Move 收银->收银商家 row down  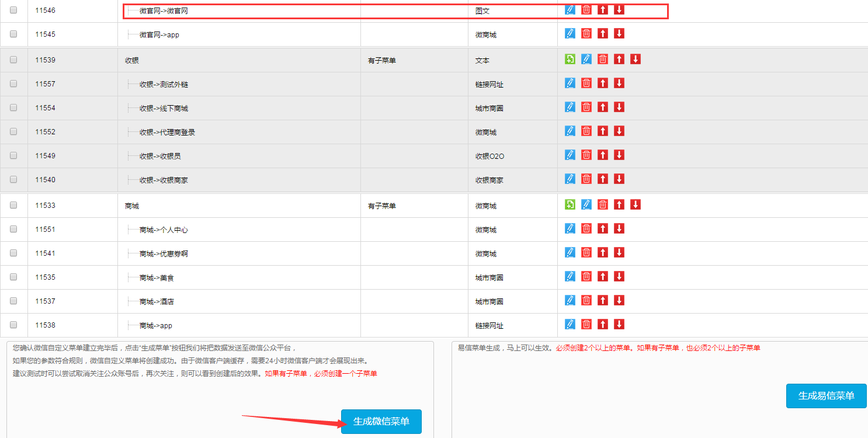coord(619,179)
